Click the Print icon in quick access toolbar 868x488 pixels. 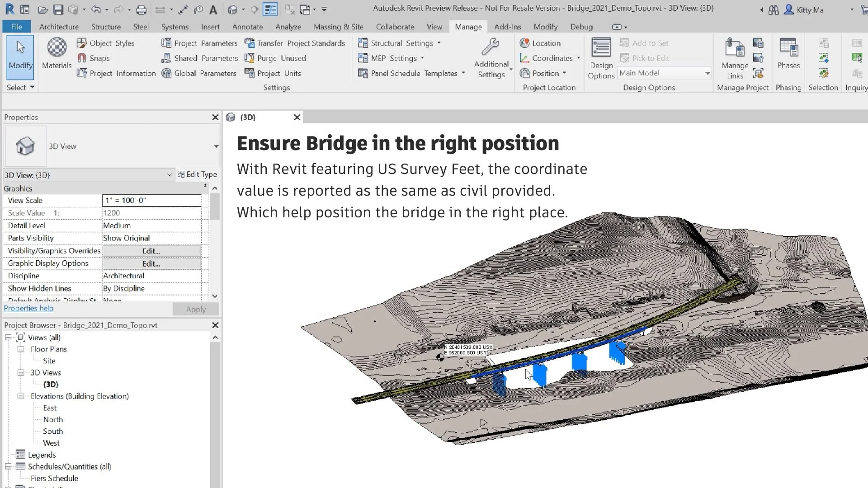pos(141,9)
